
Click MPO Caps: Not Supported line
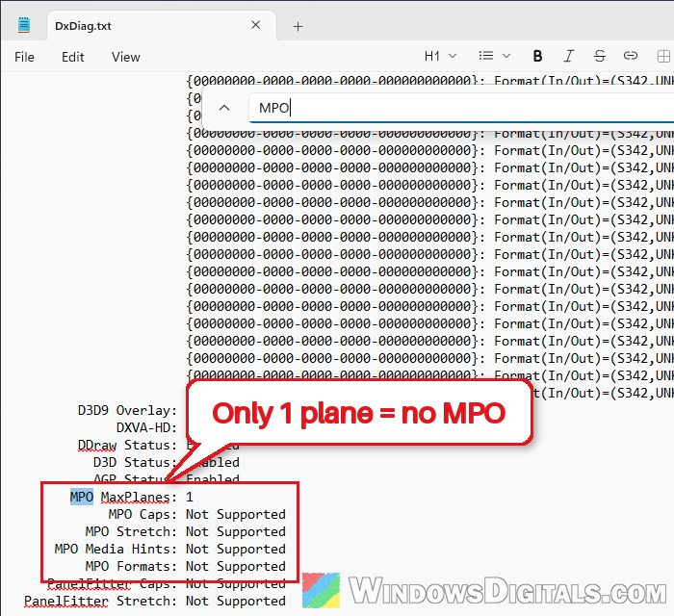tap(196, 514)
